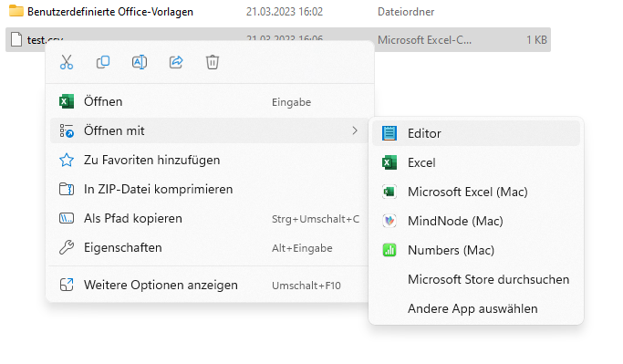Click the Rename icon
Screen dimensions: 623x364
point(140,62)
